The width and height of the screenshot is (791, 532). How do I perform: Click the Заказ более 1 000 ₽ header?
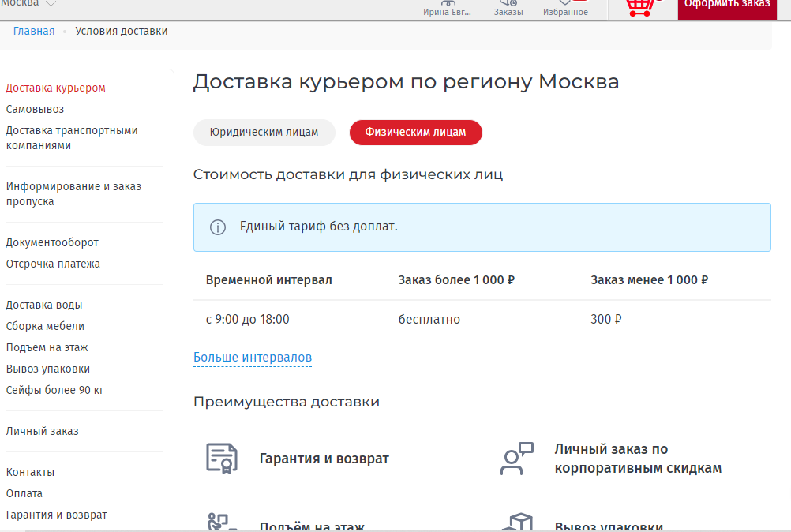point(456,280)
